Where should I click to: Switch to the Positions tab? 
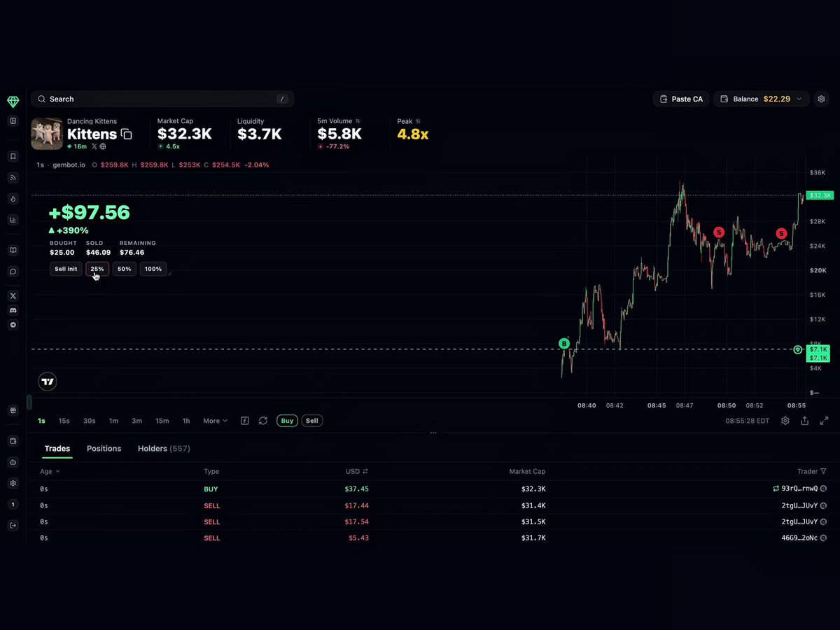104,449
